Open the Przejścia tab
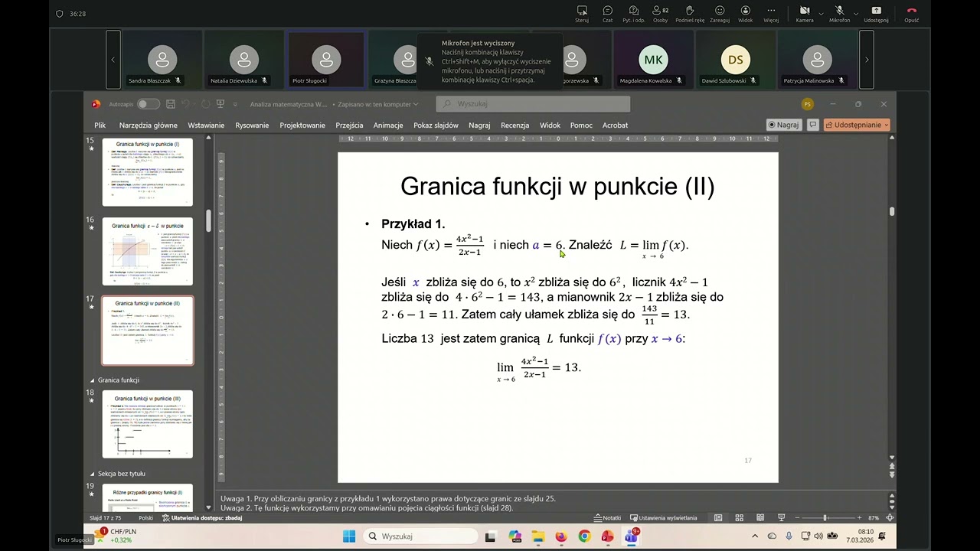 (349, 125)
